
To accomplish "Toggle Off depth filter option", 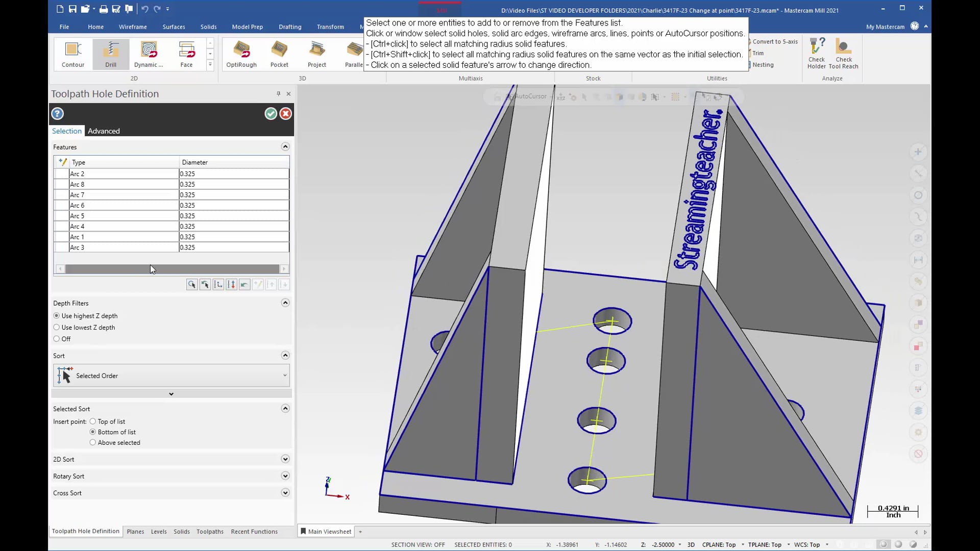I will tap(57, 338).
